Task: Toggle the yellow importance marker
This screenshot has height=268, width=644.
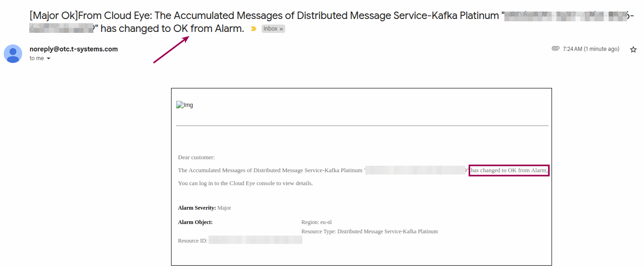Action: [253, 29]
